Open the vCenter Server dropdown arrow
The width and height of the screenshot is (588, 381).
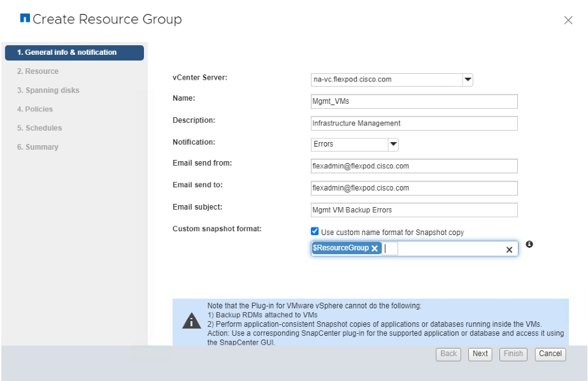(x=467, y=80)
